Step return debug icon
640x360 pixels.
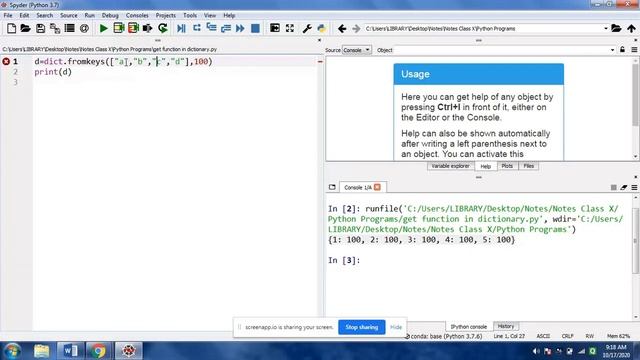click(226, 28)
